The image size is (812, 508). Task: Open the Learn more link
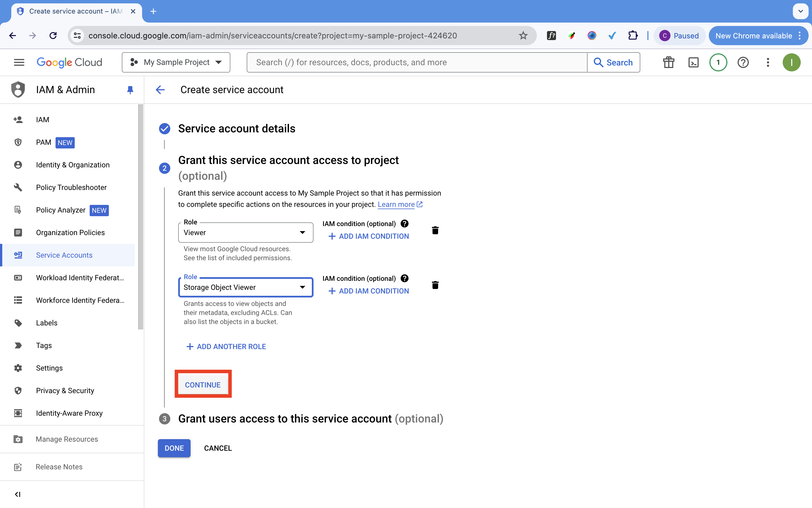coord(400,204)
